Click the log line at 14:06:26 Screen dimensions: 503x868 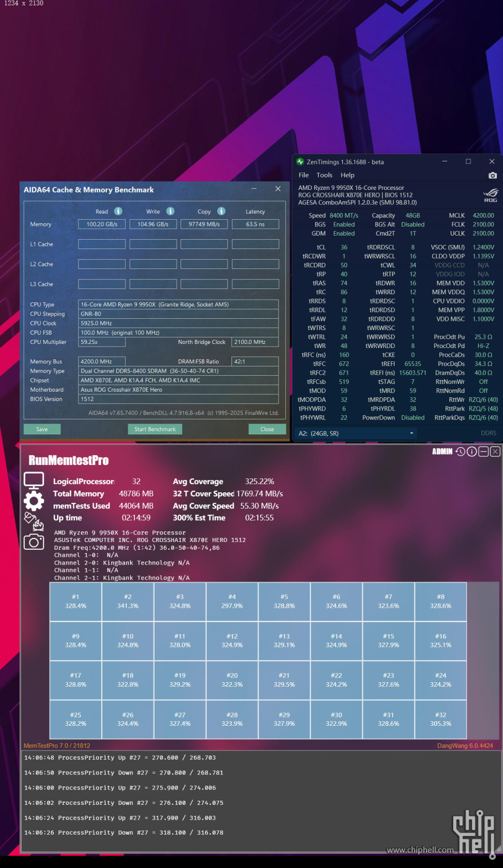[x=124, y=833]
